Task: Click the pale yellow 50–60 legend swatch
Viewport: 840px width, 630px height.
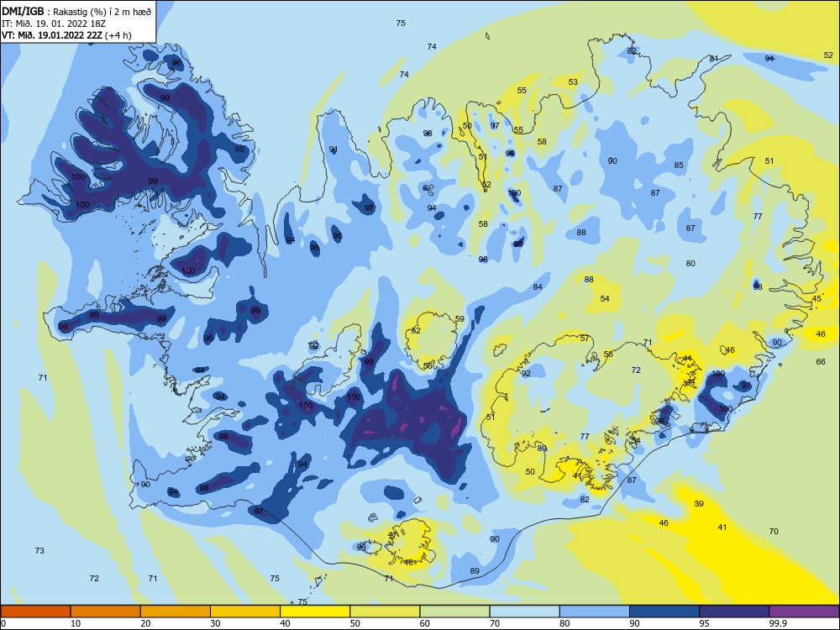Action: point(385,612)
